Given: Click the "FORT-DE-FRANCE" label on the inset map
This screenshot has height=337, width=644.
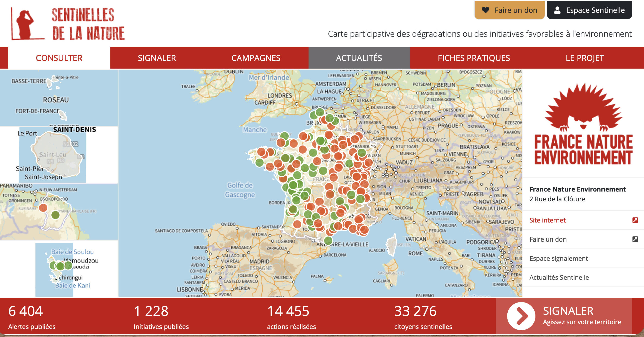Looking at the screenshot, I should [x=37, y=111].
